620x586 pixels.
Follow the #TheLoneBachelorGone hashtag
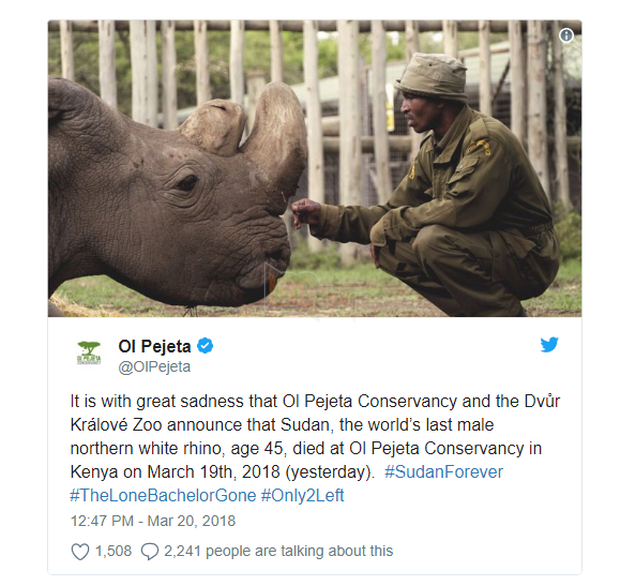162,494
